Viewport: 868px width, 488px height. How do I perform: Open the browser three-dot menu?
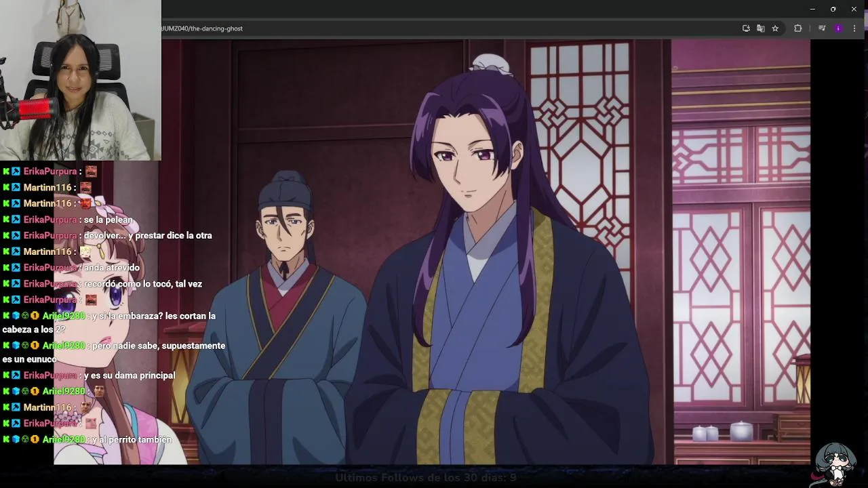pyautogui.click(x=854, y=28)
